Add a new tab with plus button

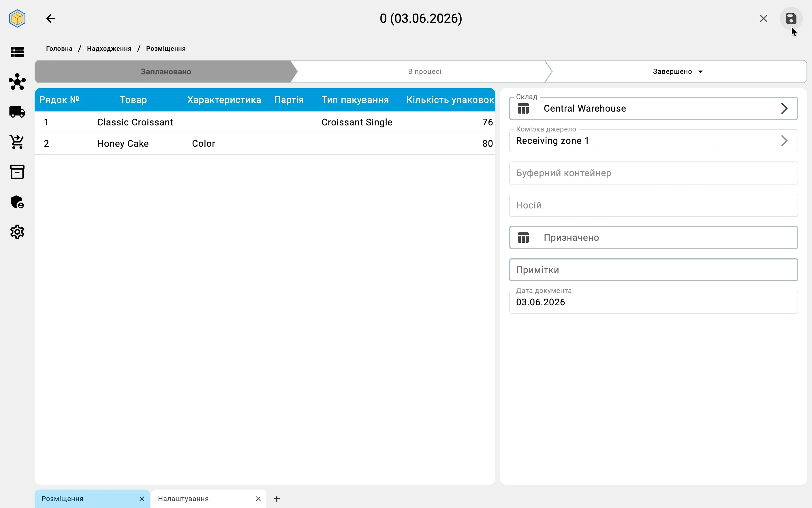(x=277, y=498)
